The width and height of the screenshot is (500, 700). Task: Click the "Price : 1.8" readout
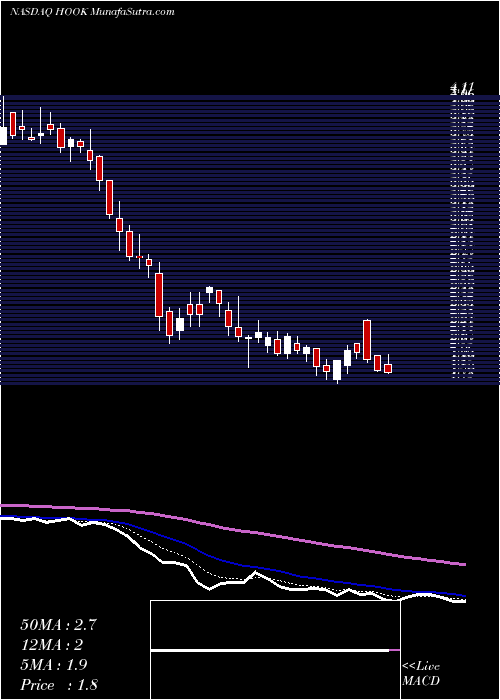(x=58, y=684)
